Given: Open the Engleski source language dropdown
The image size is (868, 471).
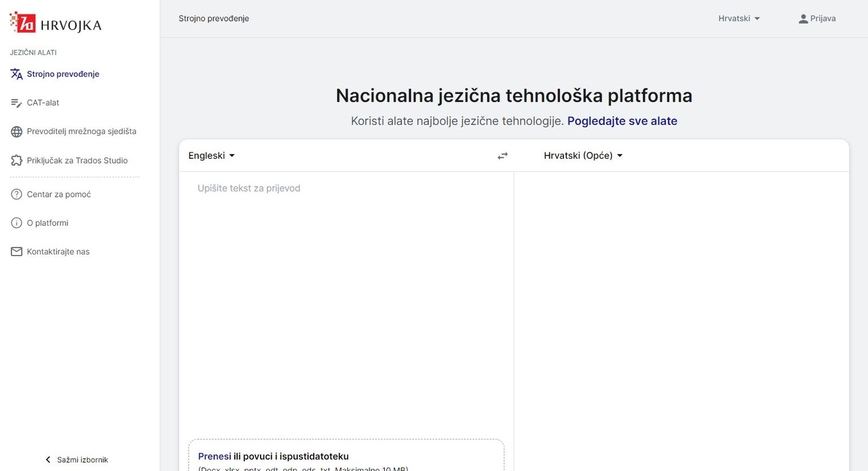Looking at the screenshot, I should pos(211,155).
